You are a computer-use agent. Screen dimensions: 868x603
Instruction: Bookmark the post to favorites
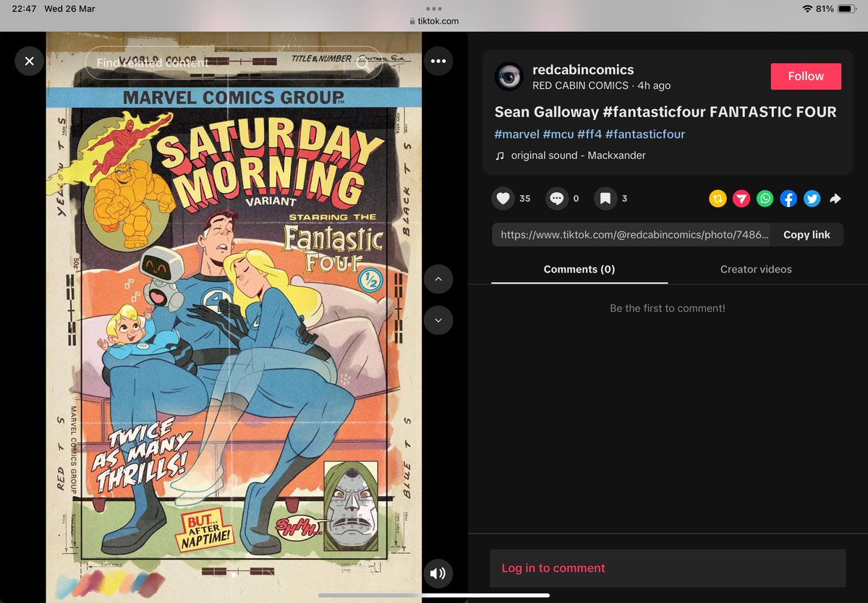pos(605,198)
